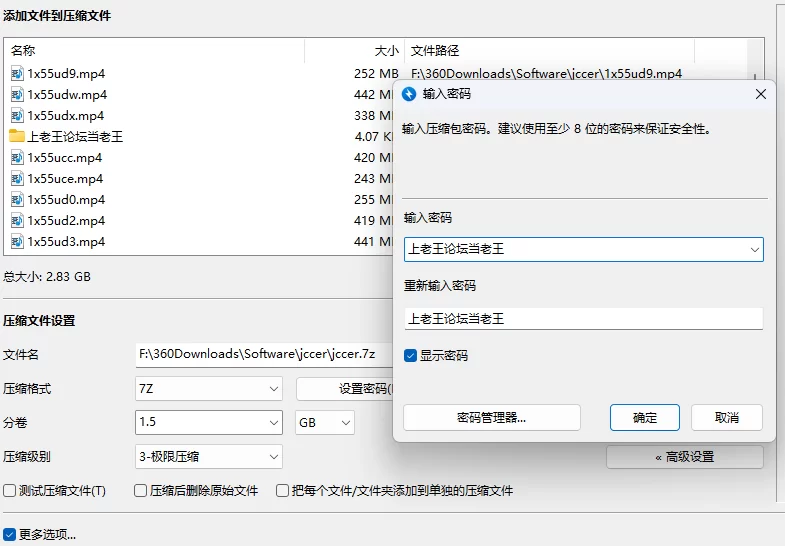Open the 分卷 size 1.5 dropdown
The height and width of the screenshot is (546, 785).
209,422
